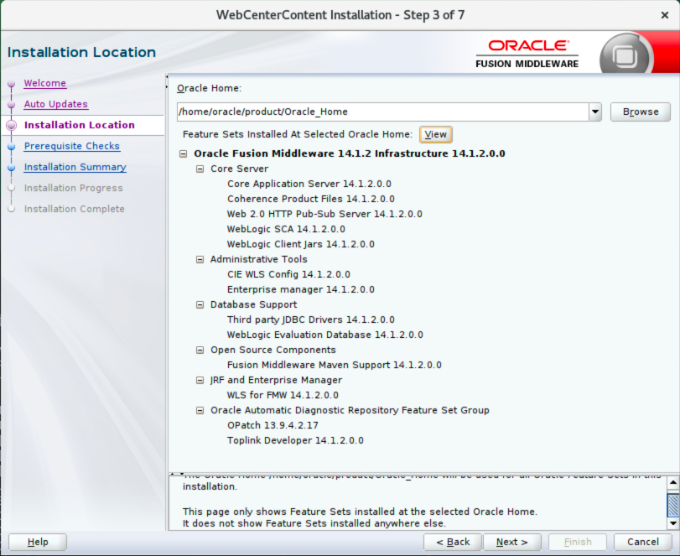Select CIE WLS Config 14.1.2.0.0
680x556 pixels.
289,275
